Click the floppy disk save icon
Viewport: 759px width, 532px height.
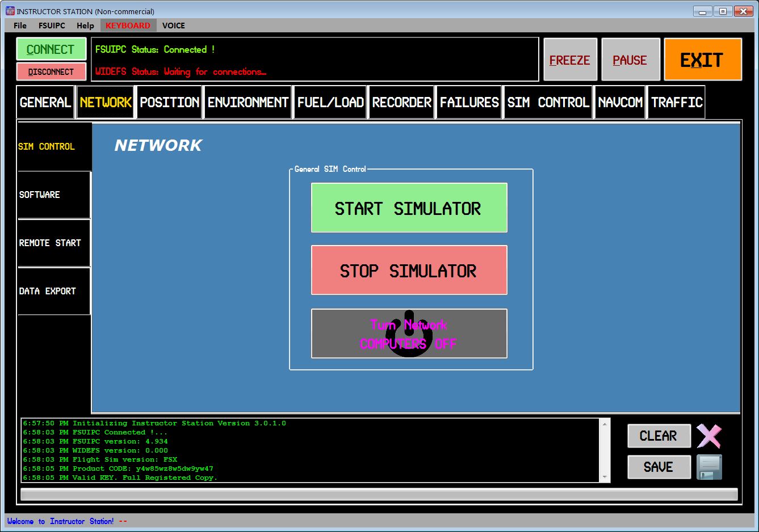coord(710,467)
